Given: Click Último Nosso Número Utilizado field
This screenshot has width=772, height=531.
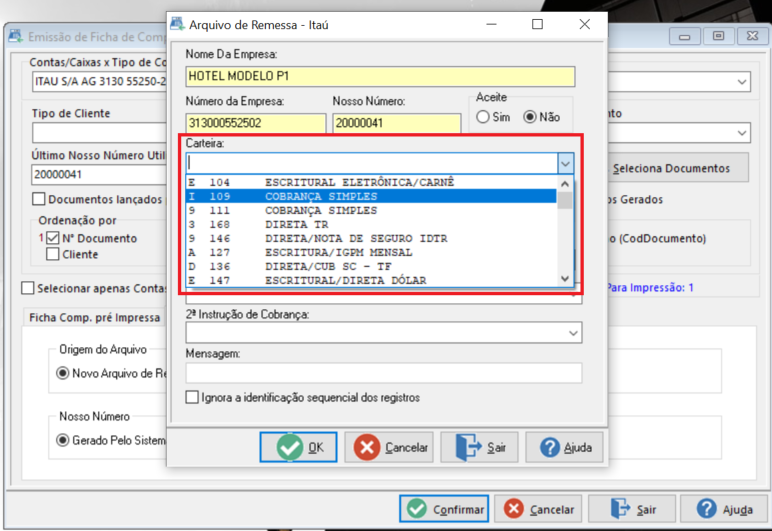Looking at the screenshot, I should point(99,174).
